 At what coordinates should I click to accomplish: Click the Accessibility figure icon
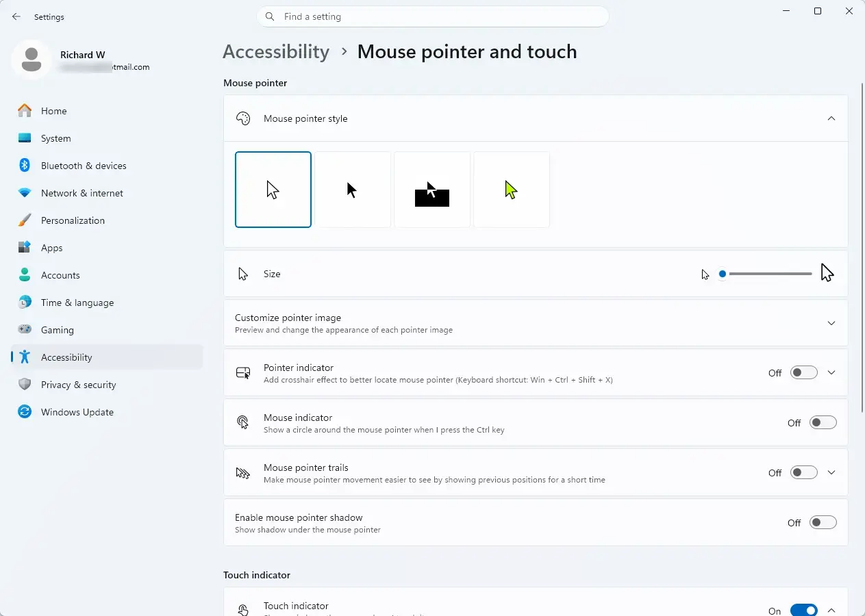click(25, 357)
